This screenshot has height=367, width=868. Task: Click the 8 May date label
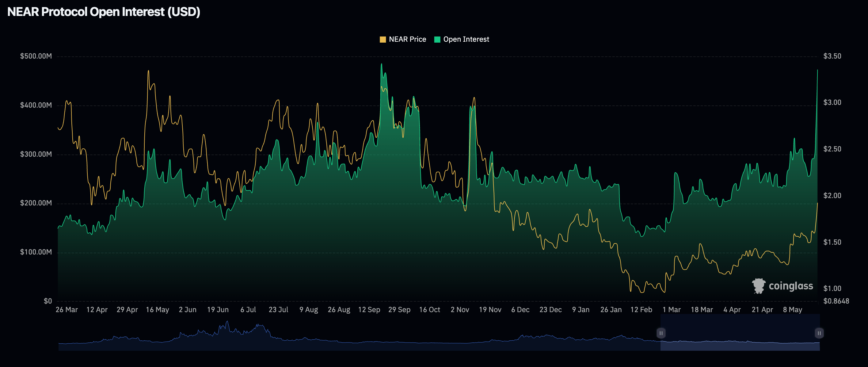(793, 310)
